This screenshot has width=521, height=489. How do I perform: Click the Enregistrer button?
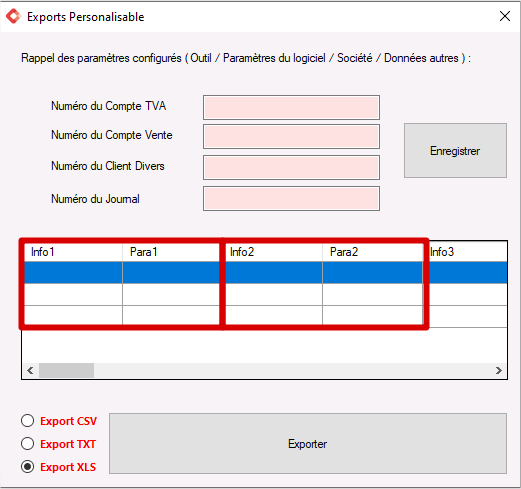click(x=455, y=151)
